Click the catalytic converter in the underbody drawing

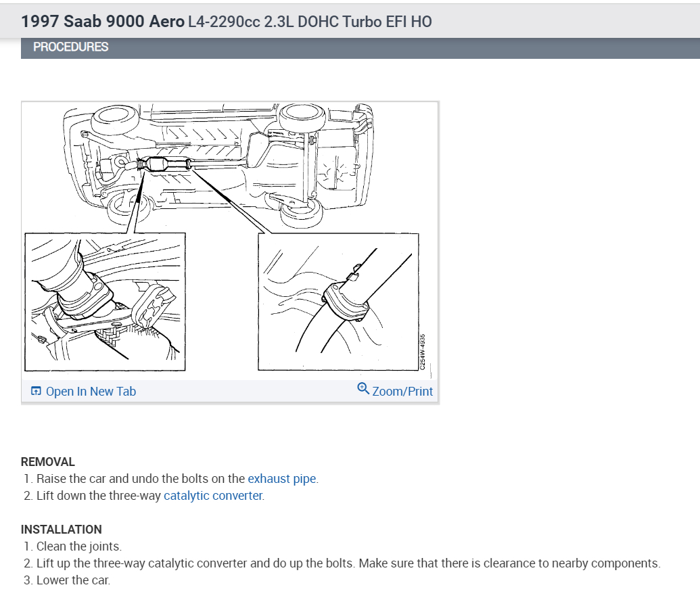tap(161, 166)
